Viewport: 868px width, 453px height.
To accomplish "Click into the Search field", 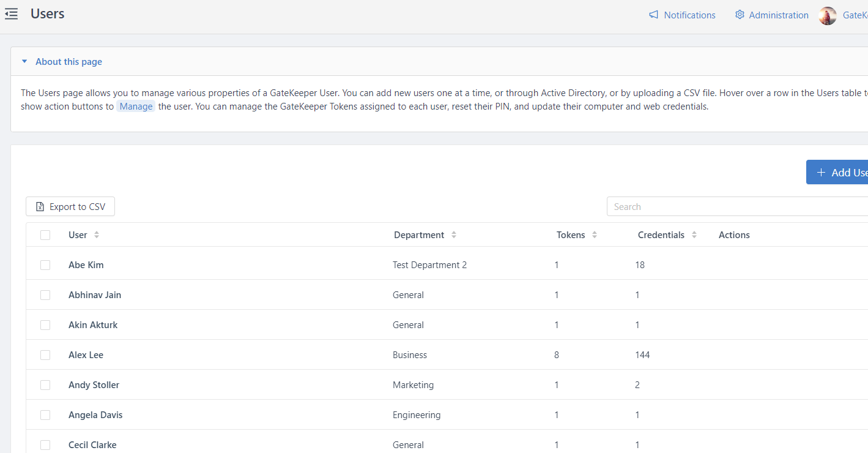I will [734, 207].
